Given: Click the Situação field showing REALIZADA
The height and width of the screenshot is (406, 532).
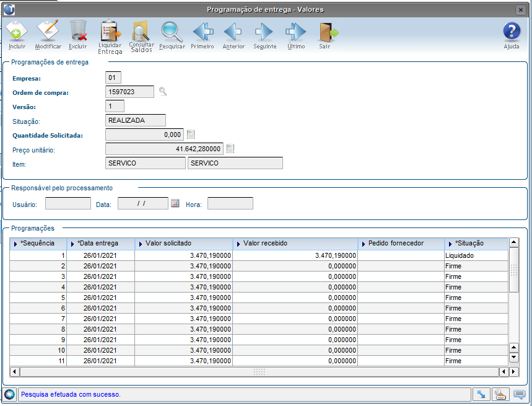Looking at the screenshot, I should pos(136,120).
